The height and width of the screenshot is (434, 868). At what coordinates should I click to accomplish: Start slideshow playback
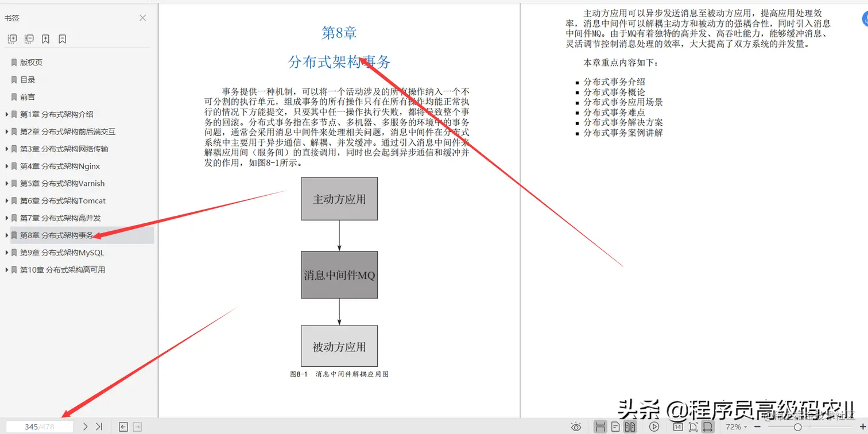tap(654, 427)
